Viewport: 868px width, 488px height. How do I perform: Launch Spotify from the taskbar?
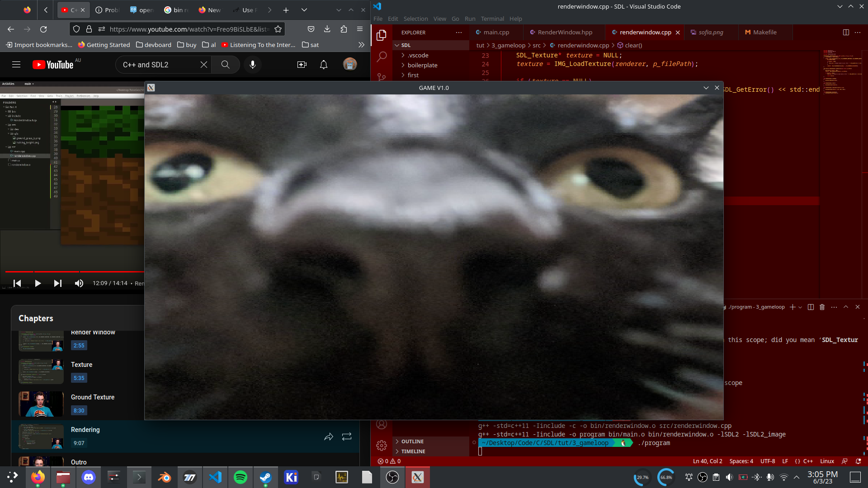coord(241,477)
